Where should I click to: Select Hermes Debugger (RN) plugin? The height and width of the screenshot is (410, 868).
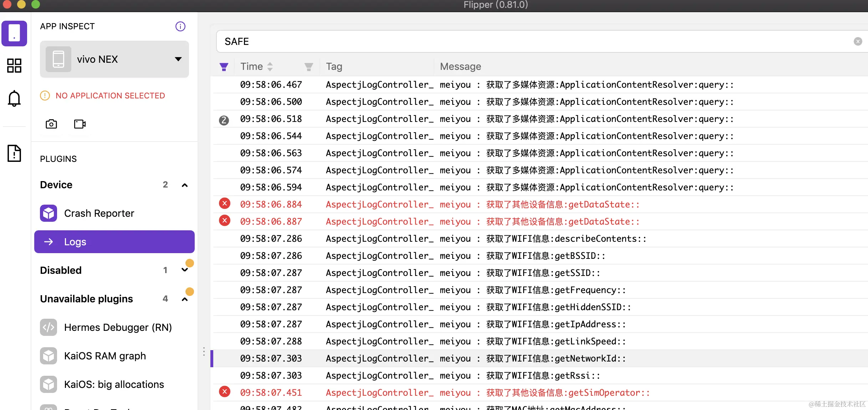(118, 327)
